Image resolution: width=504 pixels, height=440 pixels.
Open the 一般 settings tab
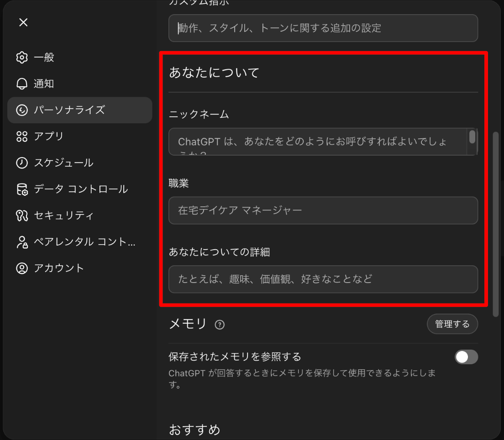coord(44,58)
